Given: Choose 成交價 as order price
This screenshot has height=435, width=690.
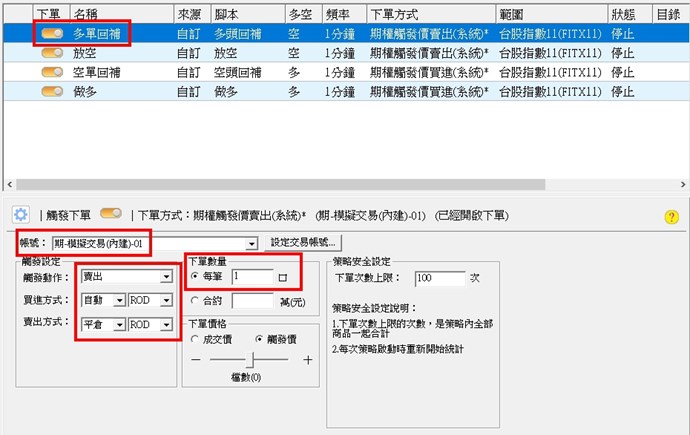Looking at the screenshot, I should (194, 339).
